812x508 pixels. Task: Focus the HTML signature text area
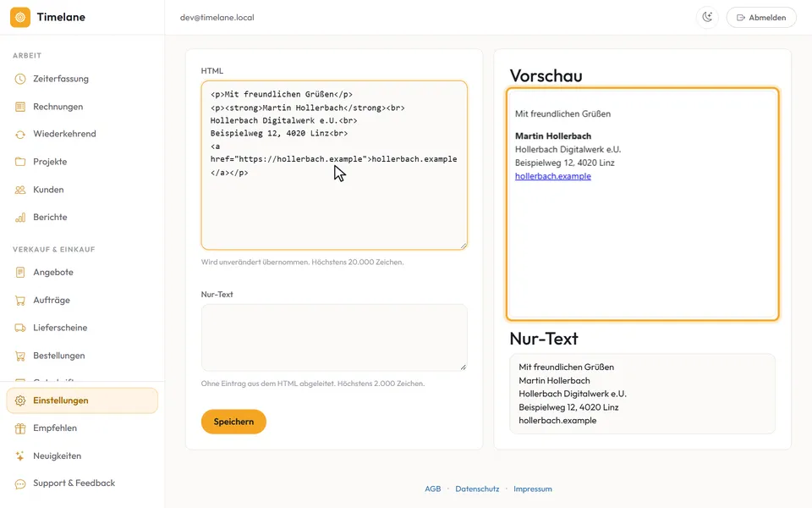pos(334,165)
